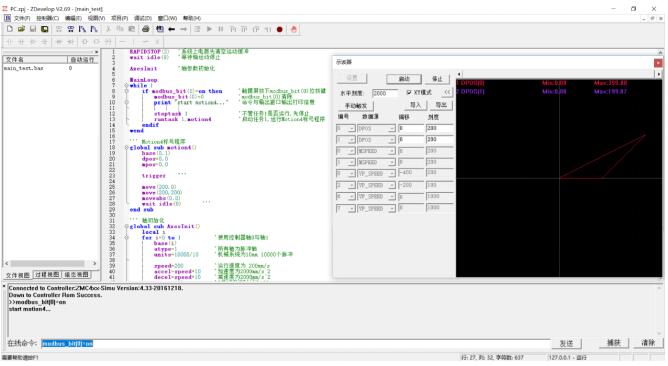Click the 启动 button in oscilloscope
Image resolution: width=668 pixels, height=366 pixels.
coord(404,79)
